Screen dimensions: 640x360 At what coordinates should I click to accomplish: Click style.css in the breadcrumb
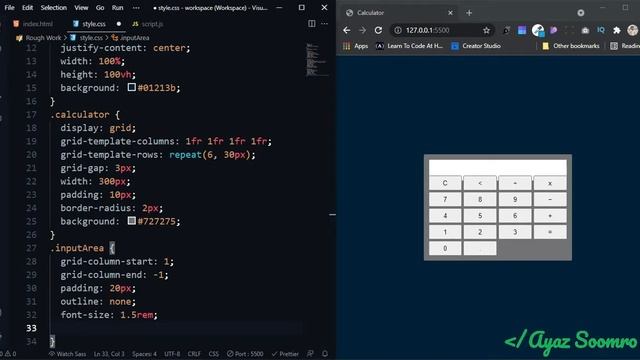coord(91,38)
